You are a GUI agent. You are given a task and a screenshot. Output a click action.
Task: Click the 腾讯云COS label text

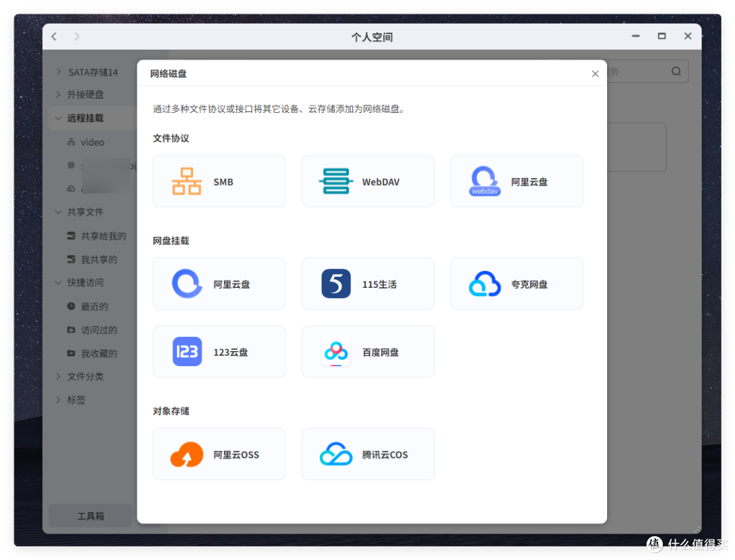coord(385,455)
